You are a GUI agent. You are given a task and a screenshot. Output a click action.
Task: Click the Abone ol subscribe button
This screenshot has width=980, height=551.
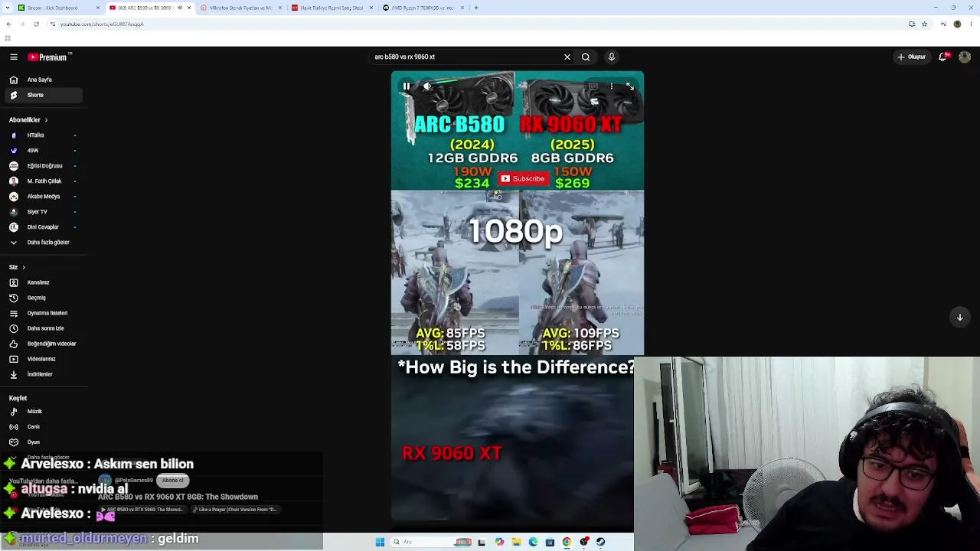[172, 481]
